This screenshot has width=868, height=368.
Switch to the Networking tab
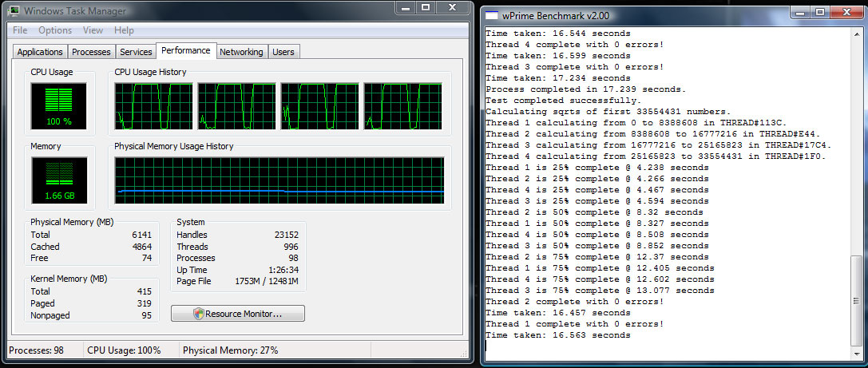pos(241,52)
